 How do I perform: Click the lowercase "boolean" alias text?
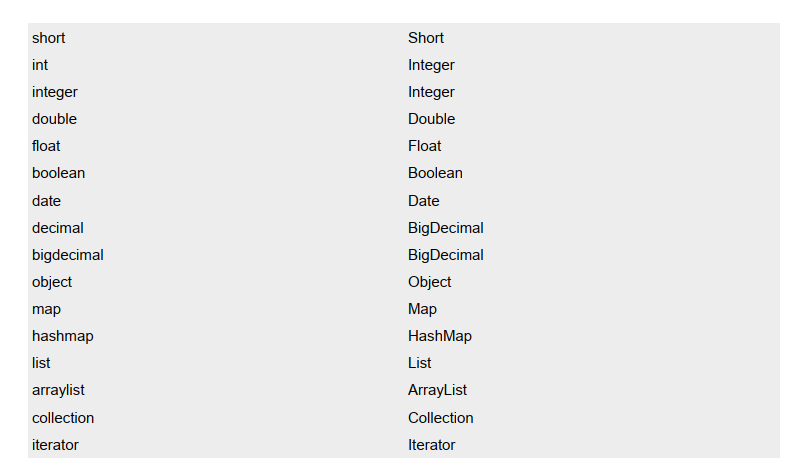[58, 173]
